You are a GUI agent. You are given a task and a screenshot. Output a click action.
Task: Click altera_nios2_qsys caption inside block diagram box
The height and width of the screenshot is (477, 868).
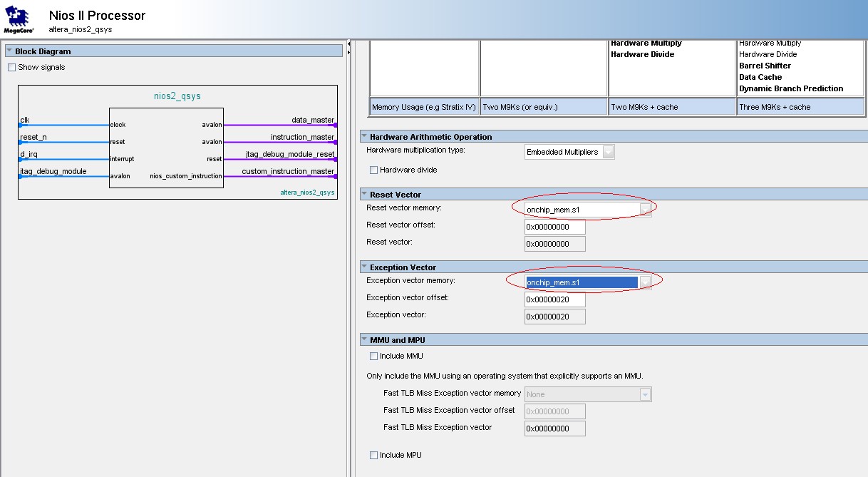pyautogui.click(x=307, y=193)
